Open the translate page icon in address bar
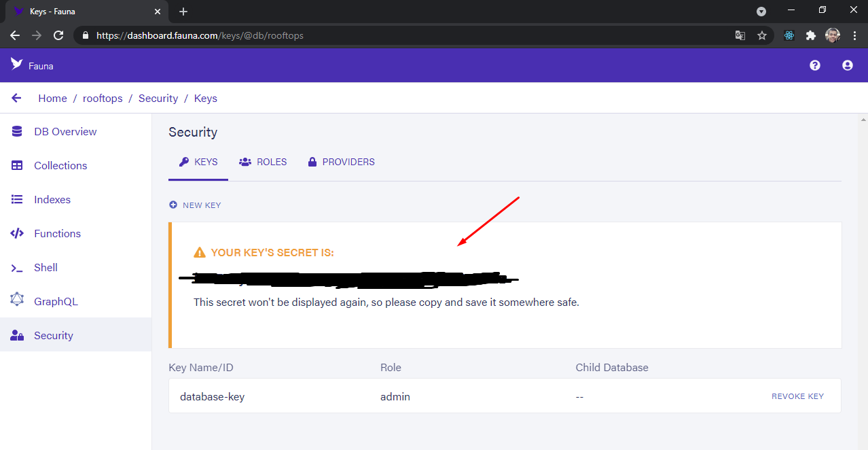The height and width of the screenshot is (450, 868). (x=740, y=35)
